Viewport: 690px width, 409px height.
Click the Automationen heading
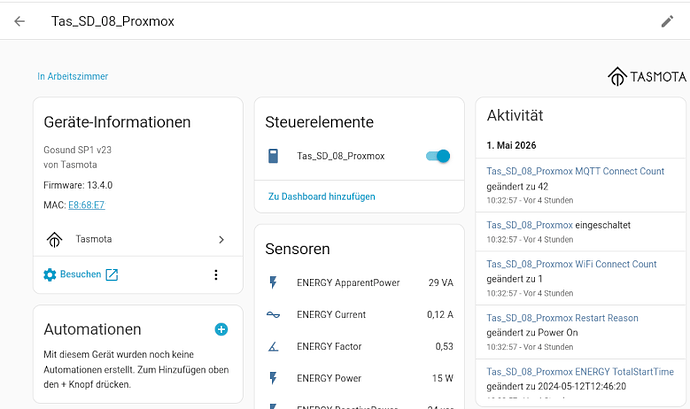click(92, 329)
